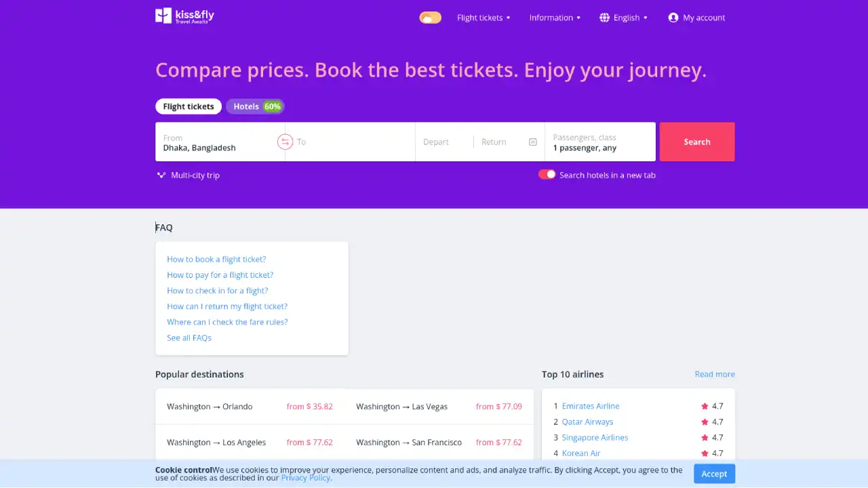Click the star rating icon beside Emirates Airline
The image size is (868, 488).
(x=704, y=406)
